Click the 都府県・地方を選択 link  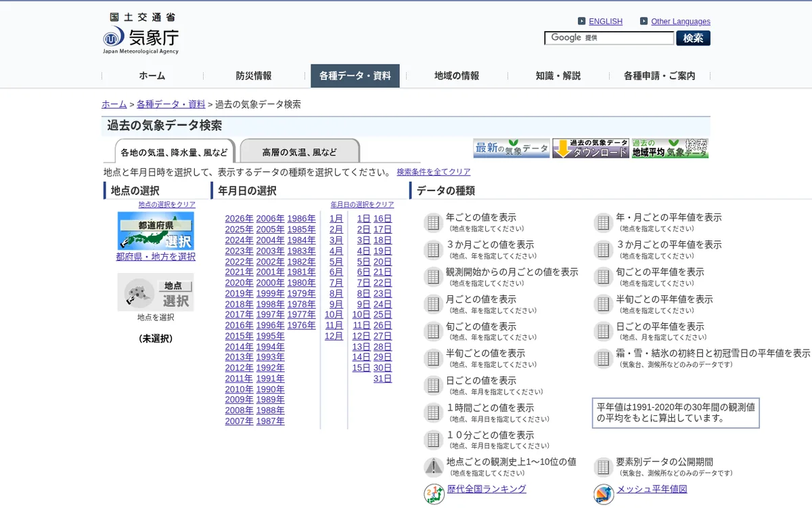point(156,257)
